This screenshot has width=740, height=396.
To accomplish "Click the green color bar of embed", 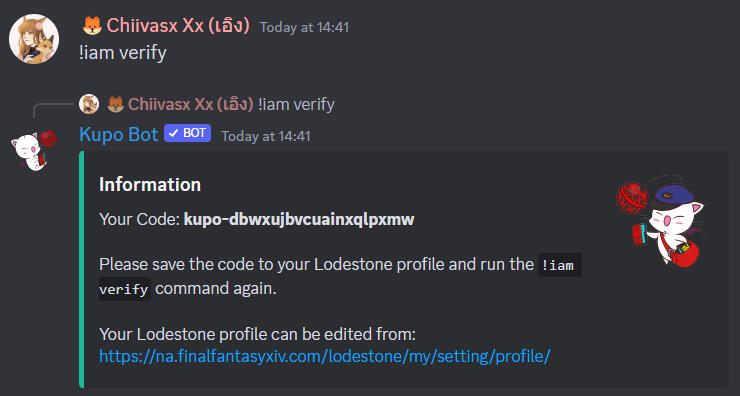I will tap(82, 270).
